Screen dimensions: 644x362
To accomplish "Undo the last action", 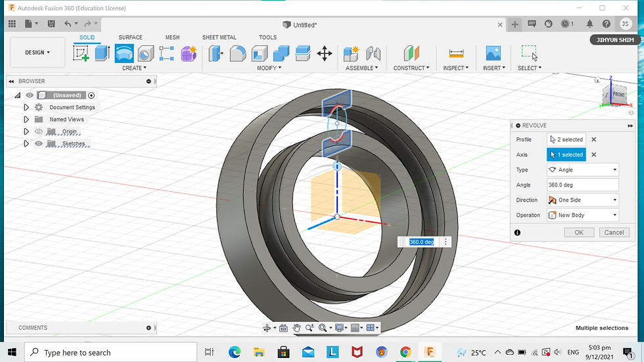I will point(68,24).
